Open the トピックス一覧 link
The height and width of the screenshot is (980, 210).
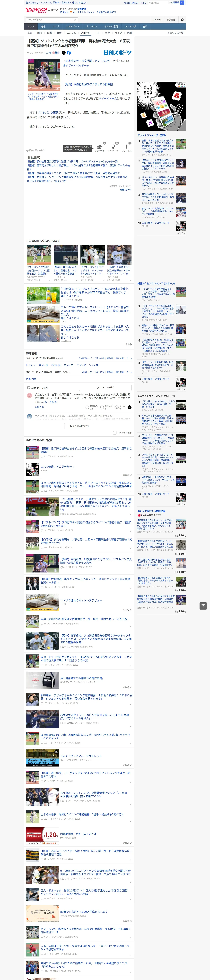pyautogui.click(x=175, y=33)
